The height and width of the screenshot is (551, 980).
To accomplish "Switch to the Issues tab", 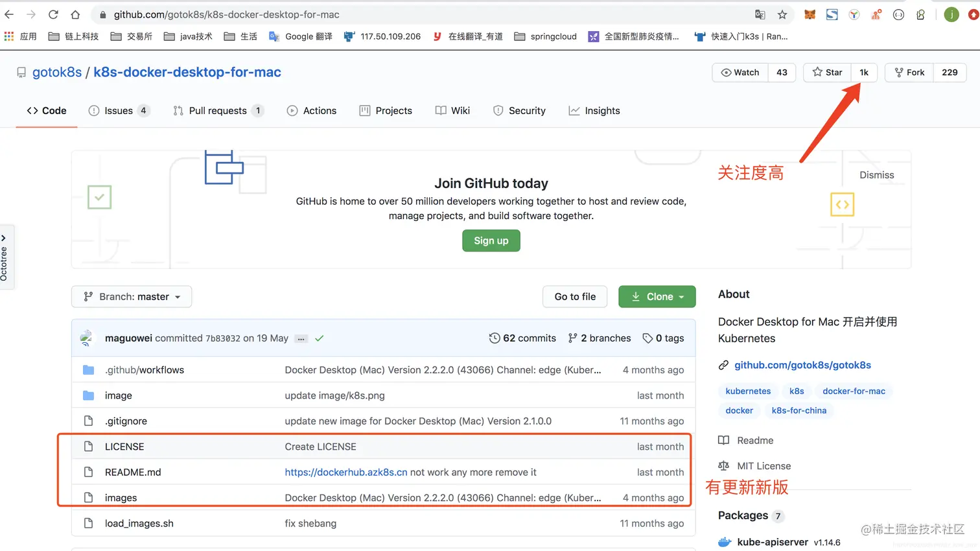I will [x=119, y=111].
